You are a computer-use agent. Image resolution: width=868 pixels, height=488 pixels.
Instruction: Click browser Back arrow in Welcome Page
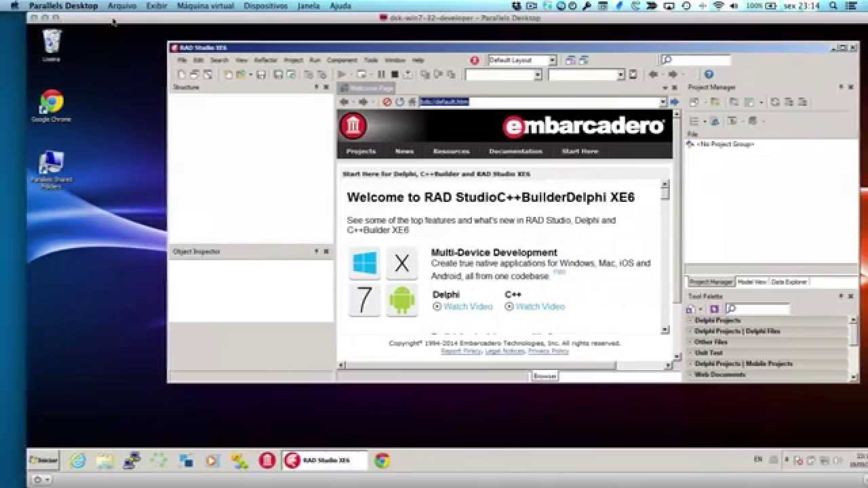tap(344, 102)
